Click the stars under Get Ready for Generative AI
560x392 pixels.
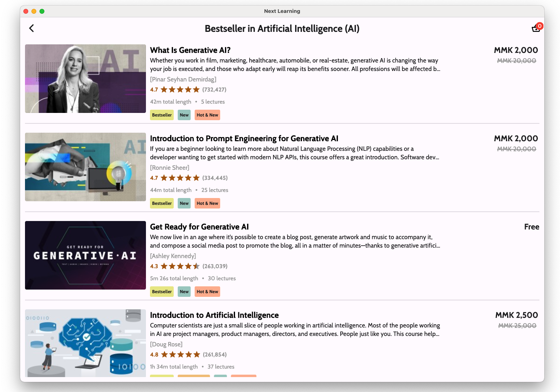pyautogui.click(x=180, y=266)
